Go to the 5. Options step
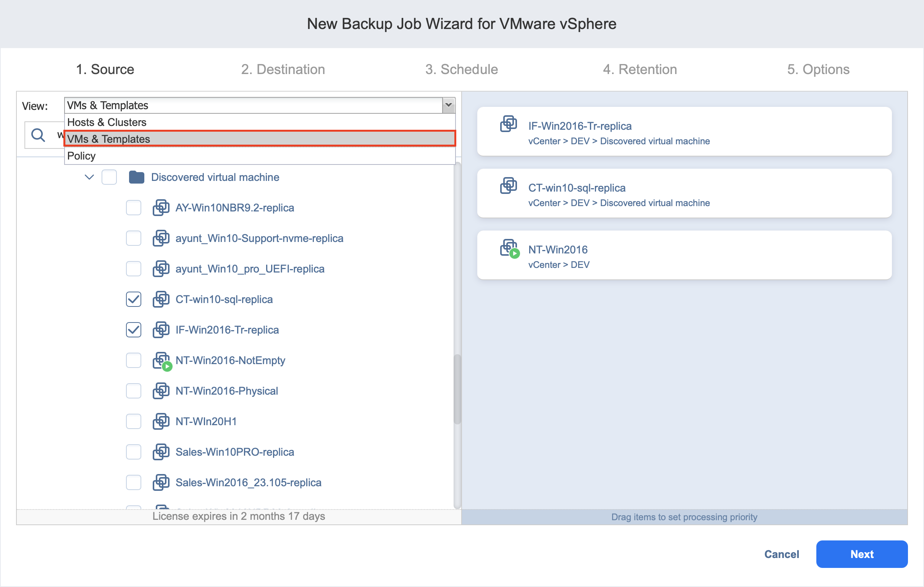The image size is (924, 587). point(818,69)
